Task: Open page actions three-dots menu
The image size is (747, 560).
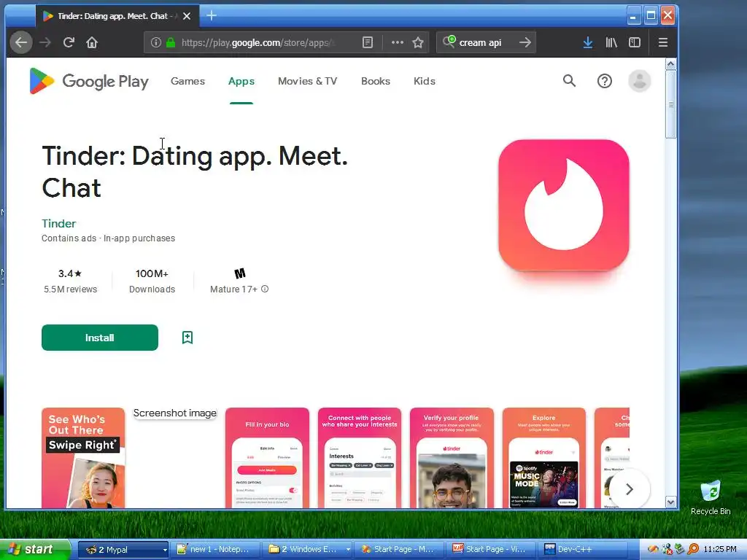Action: coord(398,42)
